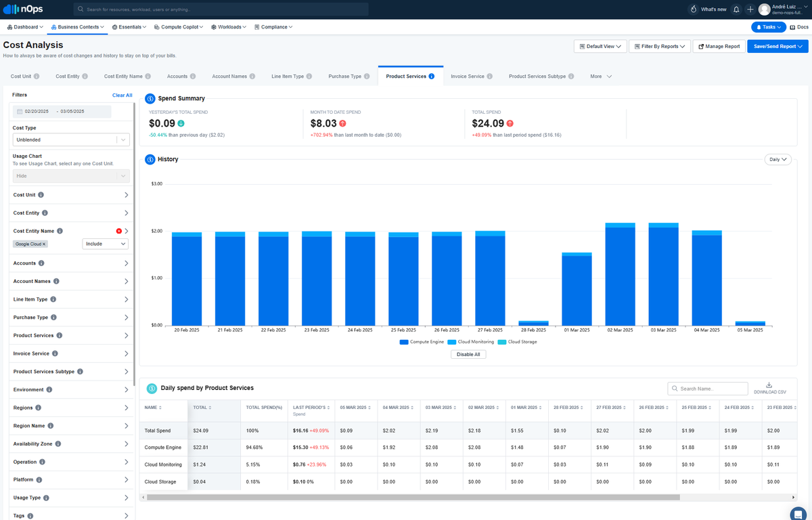Click the plus icon in top bar

(750, 9)
